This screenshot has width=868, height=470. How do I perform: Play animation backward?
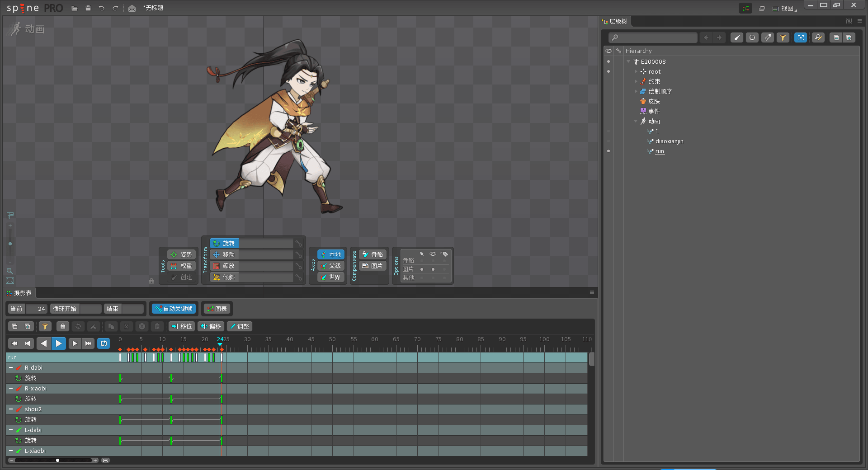pos(44,343)
